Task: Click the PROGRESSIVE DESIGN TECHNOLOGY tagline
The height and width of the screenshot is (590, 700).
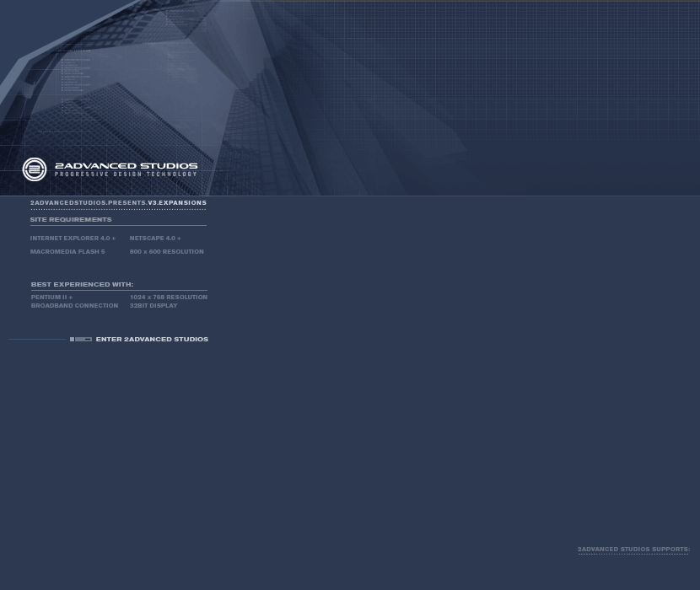Action: 126,174
